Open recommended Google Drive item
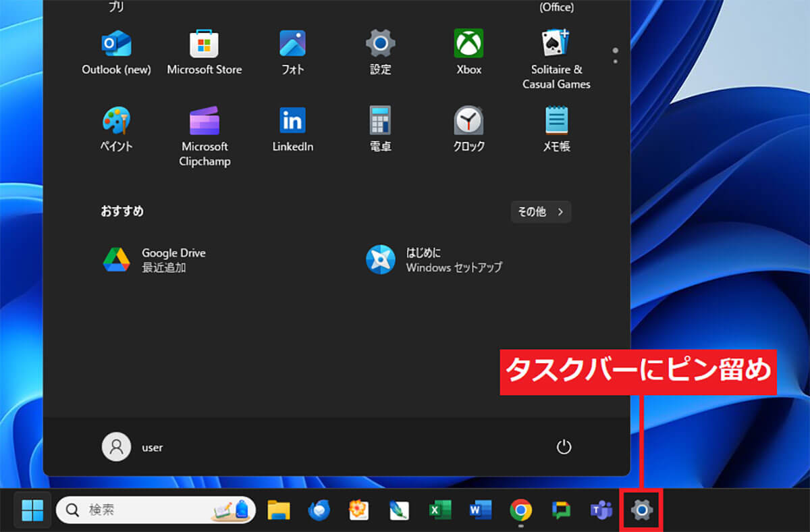Screen dimensions: 810x532 click(x=154, y=260)
